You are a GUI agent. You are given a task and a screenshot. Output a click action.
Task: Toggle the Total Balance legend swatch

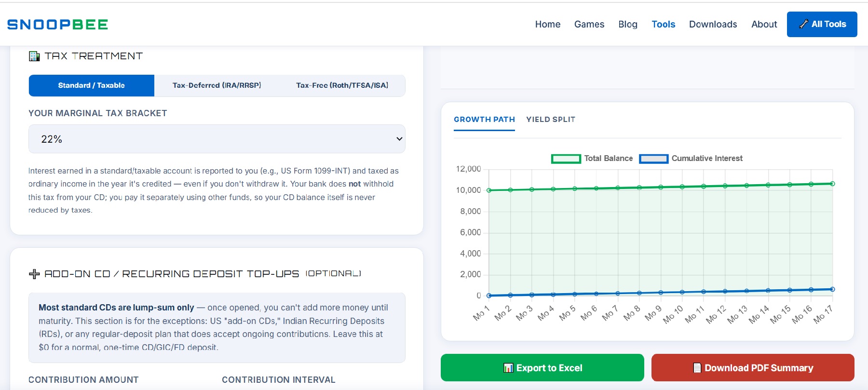[566, 159]
